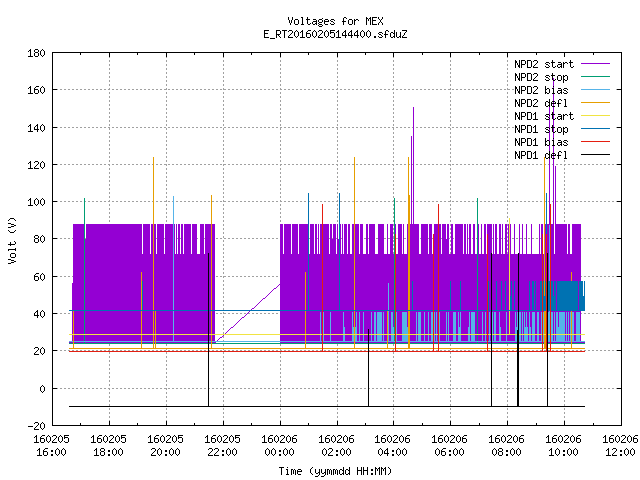Click the 160206 00:00 time tick label

280,445
